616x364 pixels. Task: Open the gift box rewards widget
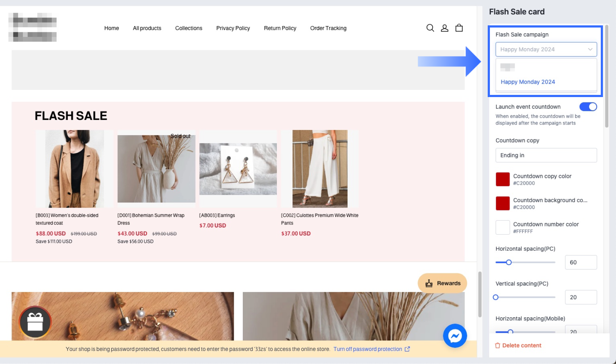tap(35, 322)
